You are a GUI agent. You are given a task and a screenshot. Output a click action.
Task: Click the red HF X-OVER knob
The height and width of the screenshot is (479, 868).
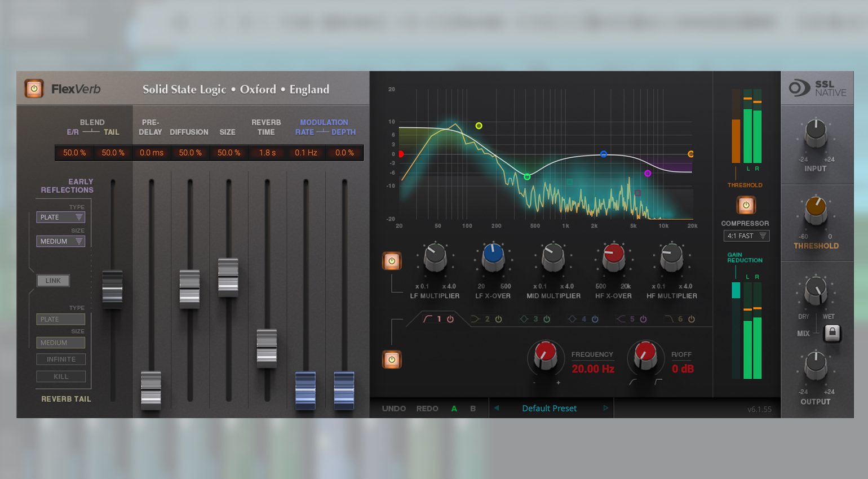click(614, 256)
